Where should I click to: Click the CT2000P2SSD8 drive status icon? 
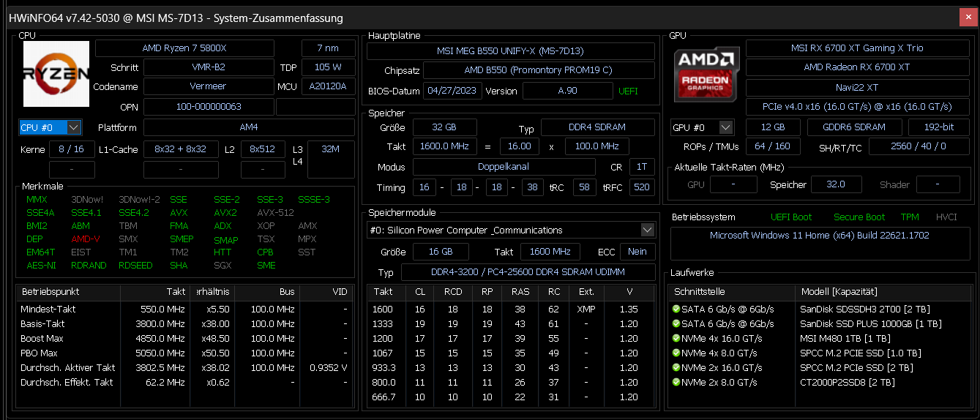point(676,382)
